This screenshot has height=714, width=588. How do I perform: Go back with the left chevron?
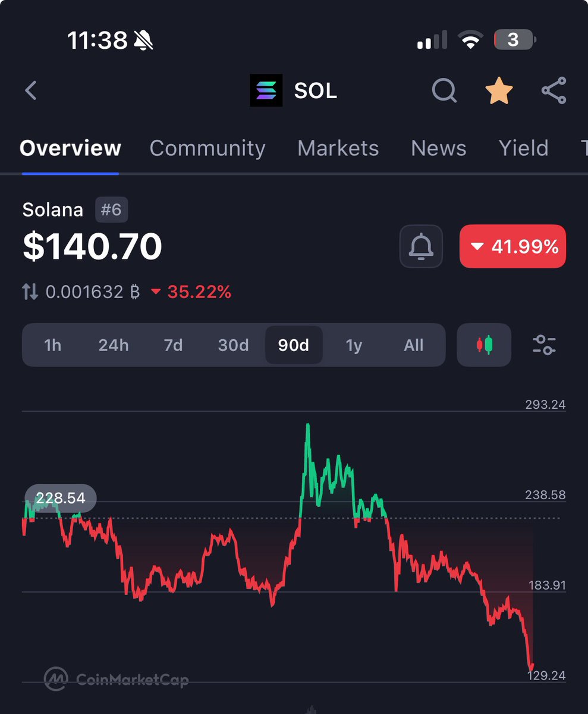[x=31, y=91]
